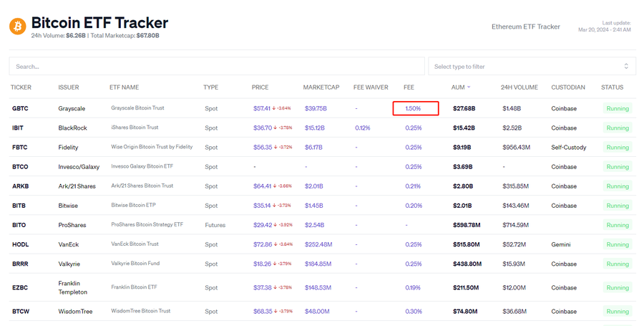Click the BITO AUM value $598.78M
This screenshot has height=326, width=644.
(x=467, y=225)
